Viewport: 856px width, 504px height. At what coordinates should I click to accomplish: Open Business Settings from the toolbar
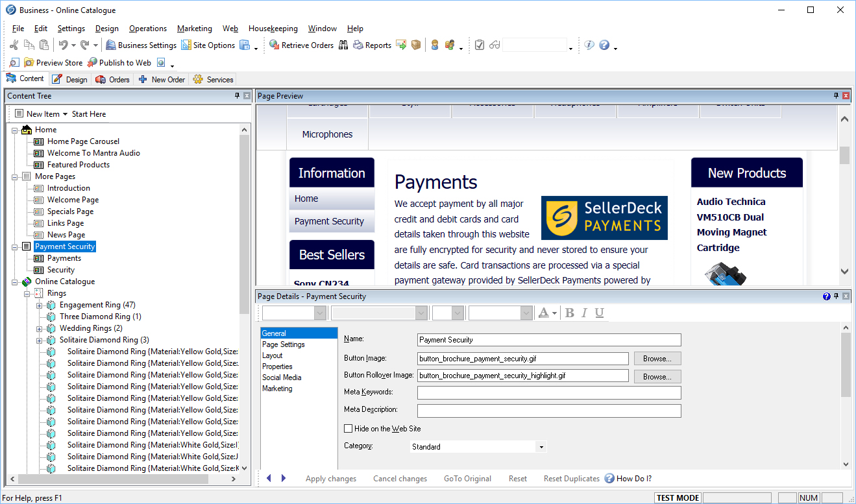pyautogui.click(x=141, y=45)
